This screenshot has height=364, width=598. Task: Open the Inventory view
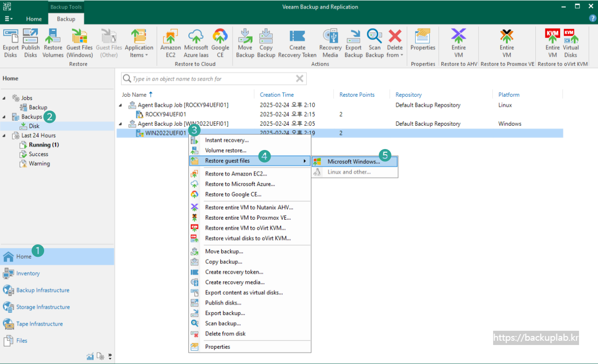pos(57,273)
